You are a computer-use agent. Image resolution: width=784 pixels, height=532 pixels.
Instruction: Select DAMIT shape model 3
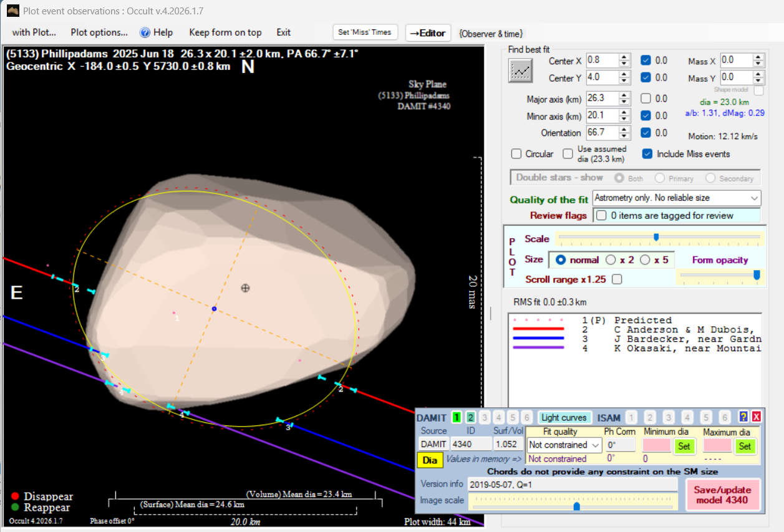tap(485, 417)
